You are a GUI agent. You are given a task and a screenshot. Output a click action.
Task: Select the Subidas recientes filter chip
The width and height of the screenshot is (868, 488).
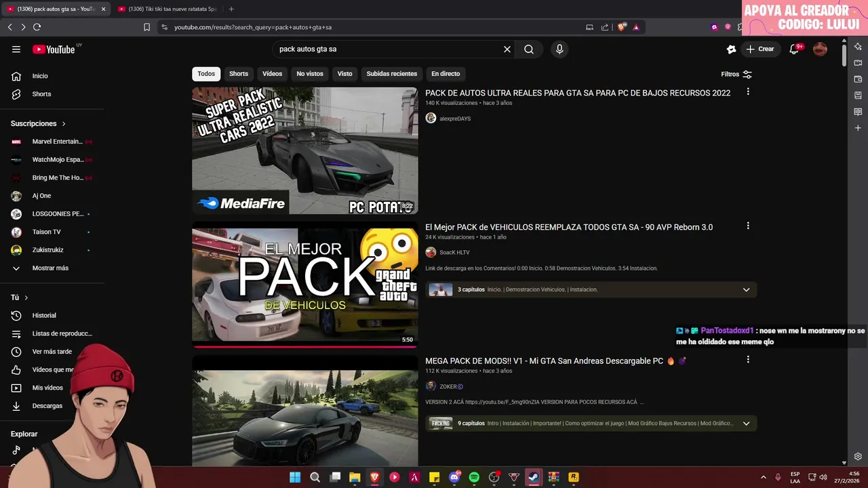pyautogui.click(x=392, y=74)
